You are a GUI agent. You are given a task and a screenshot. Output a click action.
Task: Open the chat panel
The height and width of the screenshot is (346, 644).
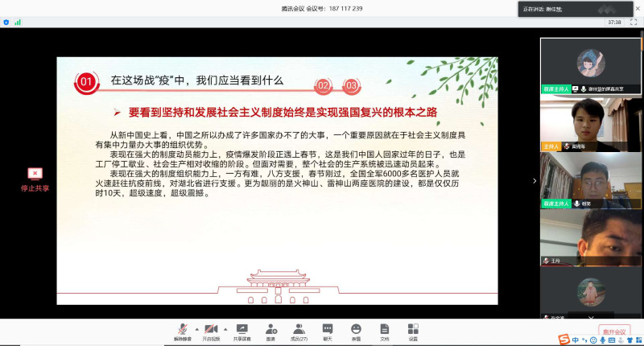(x=327, y=330)
